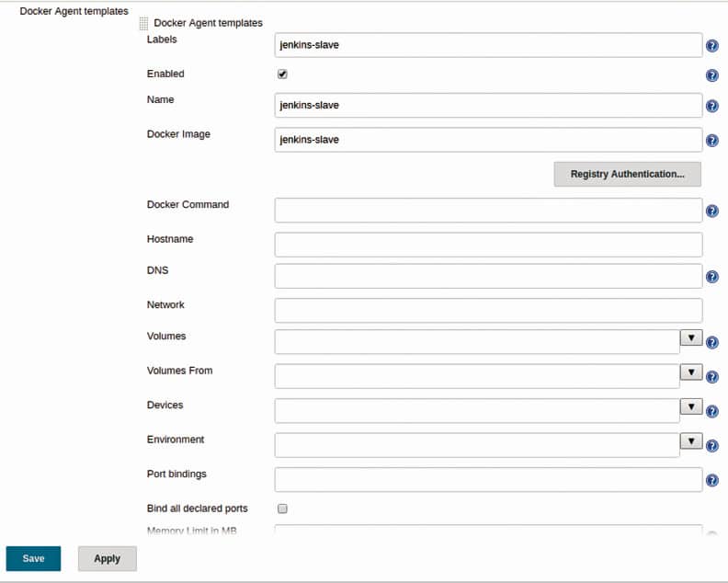
Task: Expand the Volumes From field arrow
Action: pyautogui.click(x=691, y=372)
